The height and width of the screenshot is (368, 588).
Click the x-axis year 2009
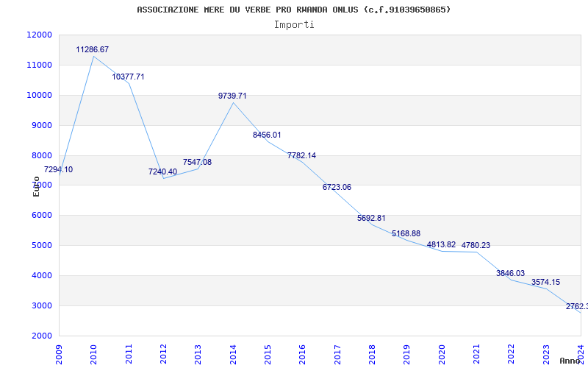[x=60, y=355]
